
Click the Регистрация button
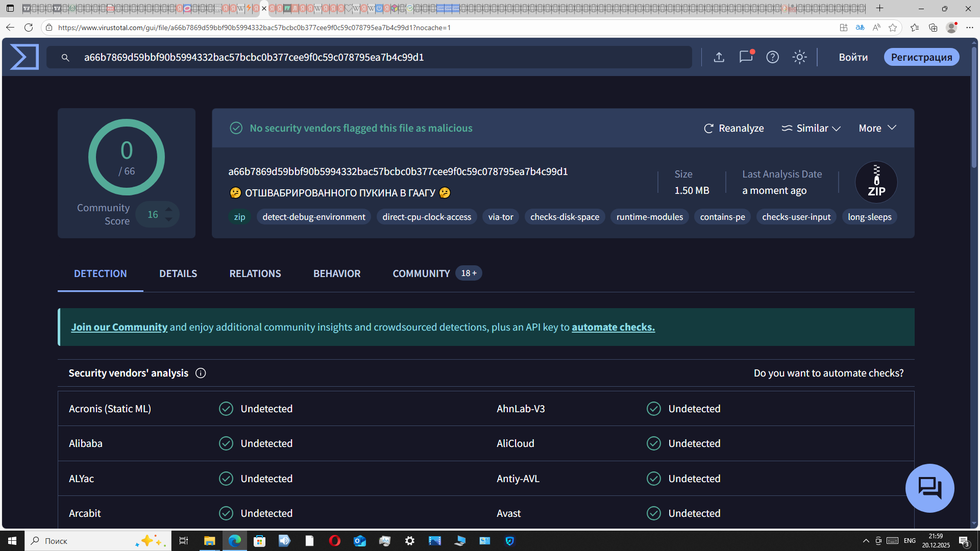(x=921, y=57)
